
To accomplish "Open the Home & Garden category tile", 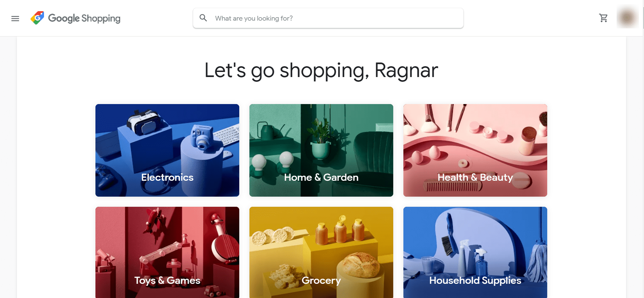I will tap(321, 150).
